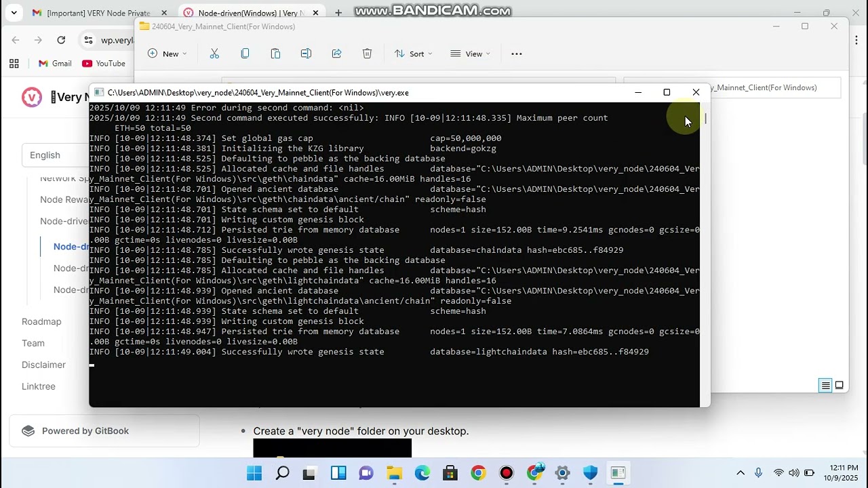Click the Paste icon in File Explorer toolbar
Viewport: 868px width, 488px height.
275,54
